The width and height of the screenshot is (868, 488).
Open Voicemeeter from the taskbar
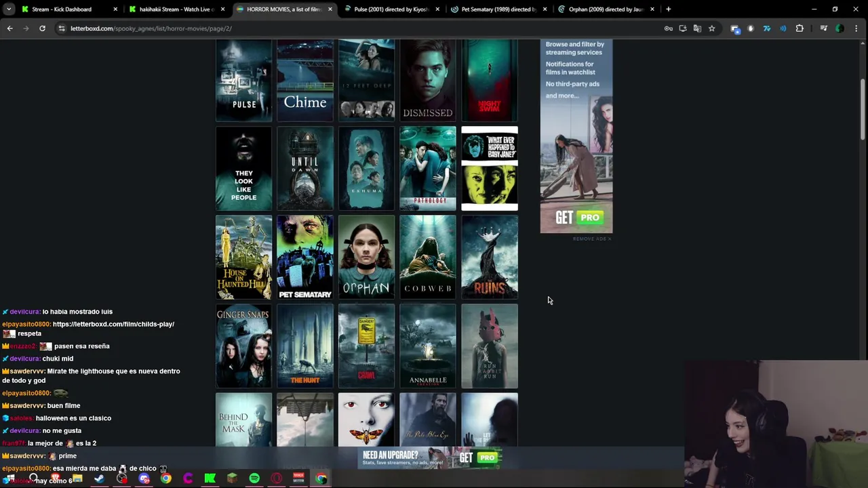coord(298,479)
